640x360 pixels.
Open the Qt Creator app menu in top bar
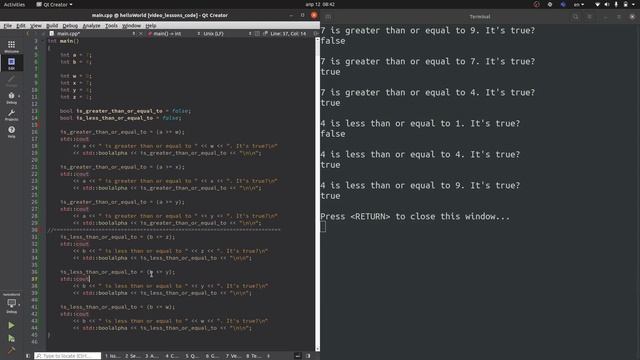point(54,4)
